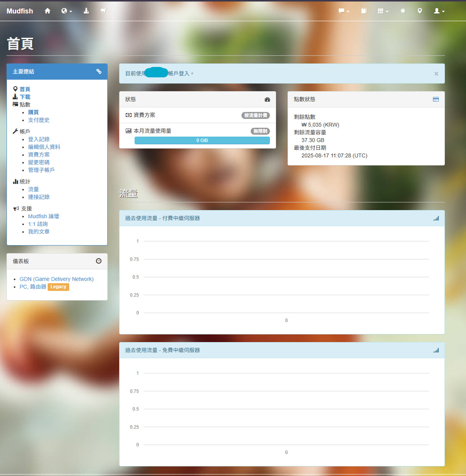
Task: Open the 變更密碼 link
Action: coord(39,162)
